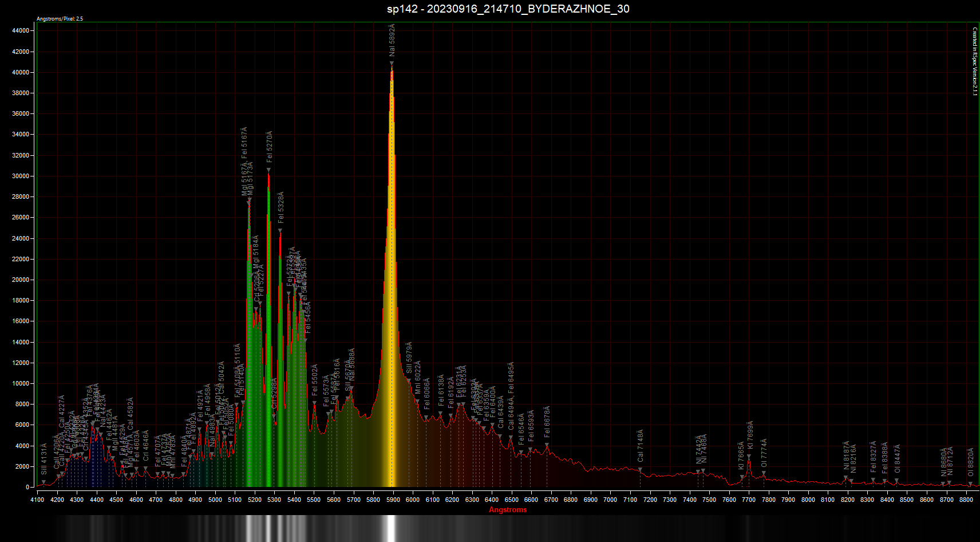
Task: Select the 4100 x-axis tick value
Action: coord(37,500)
